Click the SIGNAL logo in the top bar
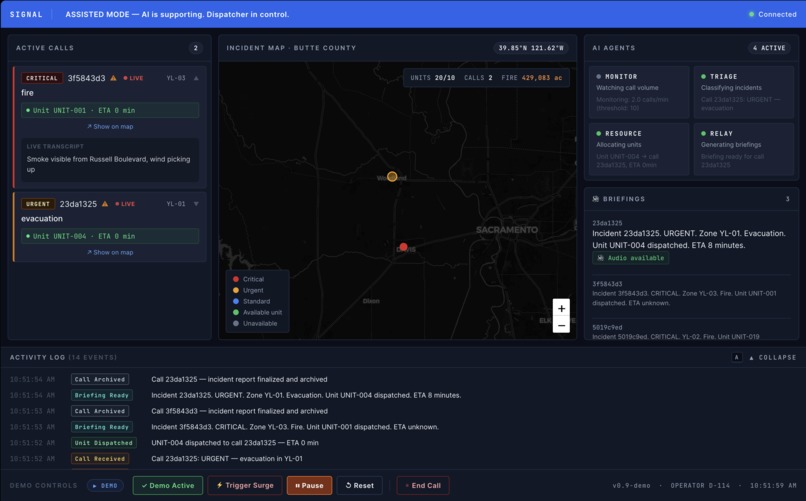Screen dimensions: 806x501 pyautogui.click(x=26, y=14)
